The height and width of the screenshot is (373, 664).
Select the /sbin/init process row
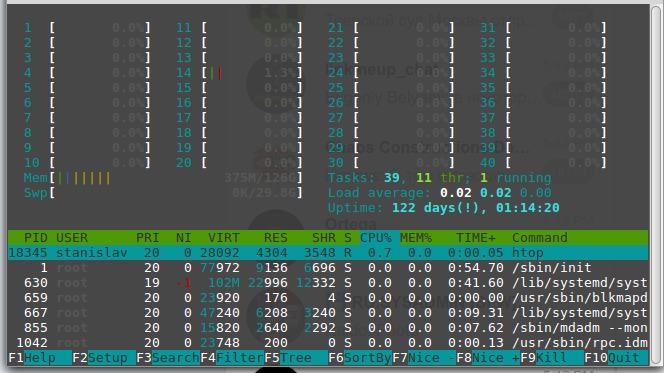(328, 268)
